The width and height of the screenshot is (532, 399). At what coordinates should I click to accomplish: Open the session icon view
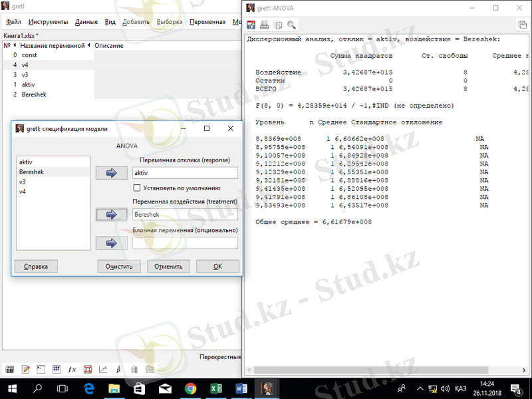[x=57, y=369]
